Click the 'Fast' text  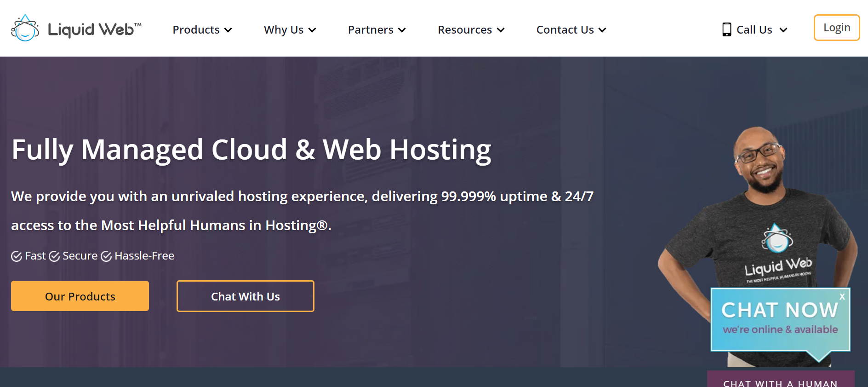pos(35,256)
